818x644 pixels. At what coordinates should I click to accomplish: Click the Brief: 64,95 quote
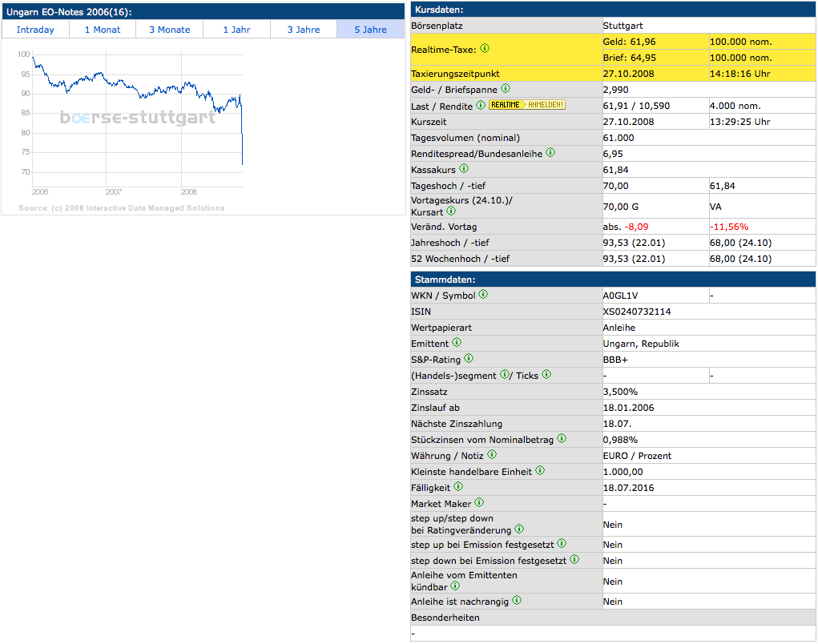click(x=630, y=58)
